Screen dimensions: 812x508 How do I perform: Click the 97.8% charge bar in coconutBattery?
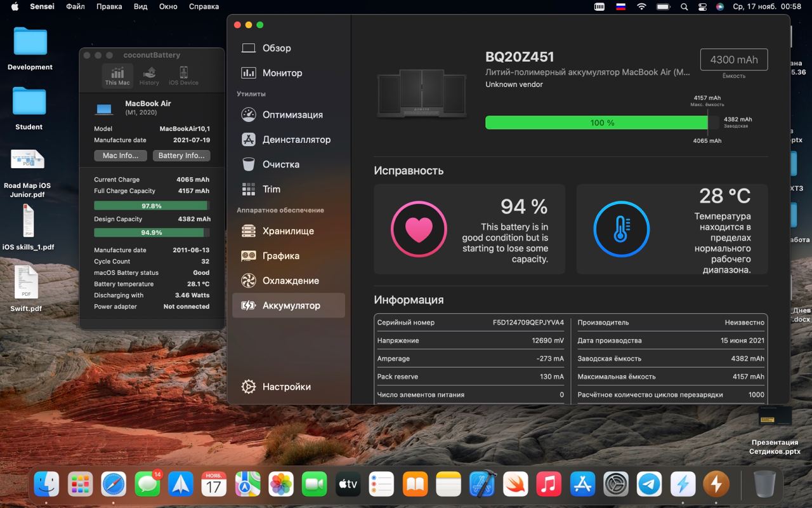pyautogui.click(x=152, y=206)
